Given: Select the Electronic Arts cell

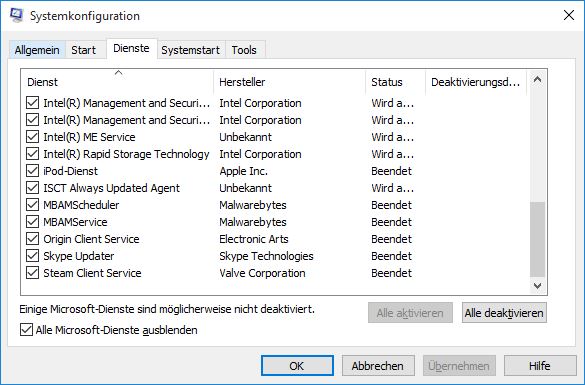Looking at the screenshot, I should click(254, 239).
